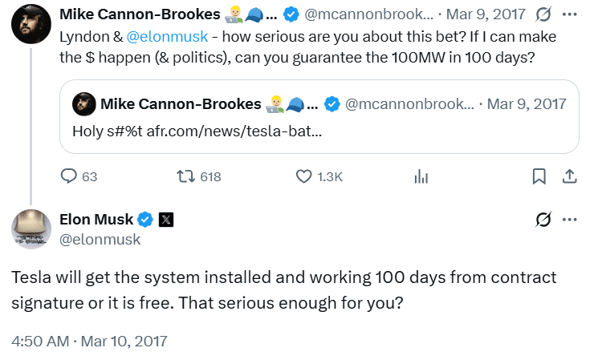Viewport: 594px width, 364px height.
Task: Bookmark Mike Cannon-Brookes' tweet
Action: [x=540, y=176]
